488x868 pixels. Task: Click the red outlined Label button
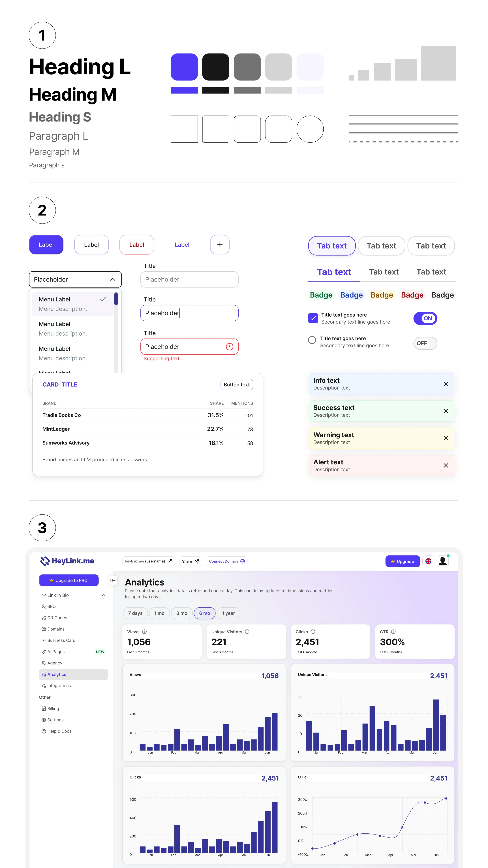(136, 245)
